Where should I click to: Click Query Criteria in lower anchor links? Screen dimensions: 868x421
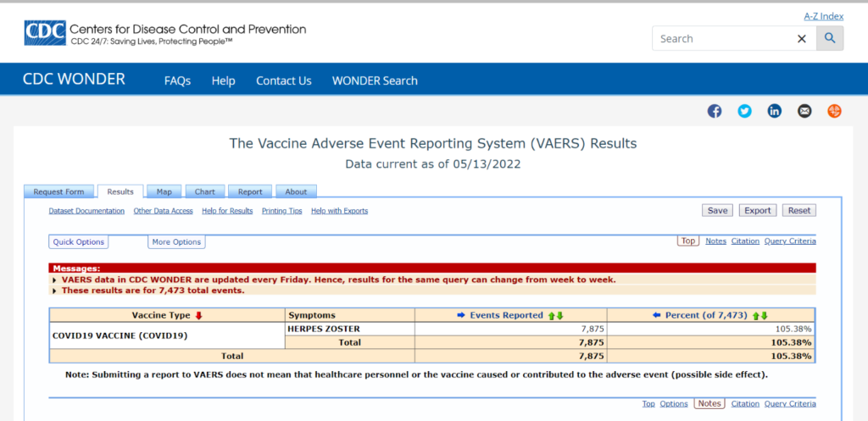(x=790, y=404)
